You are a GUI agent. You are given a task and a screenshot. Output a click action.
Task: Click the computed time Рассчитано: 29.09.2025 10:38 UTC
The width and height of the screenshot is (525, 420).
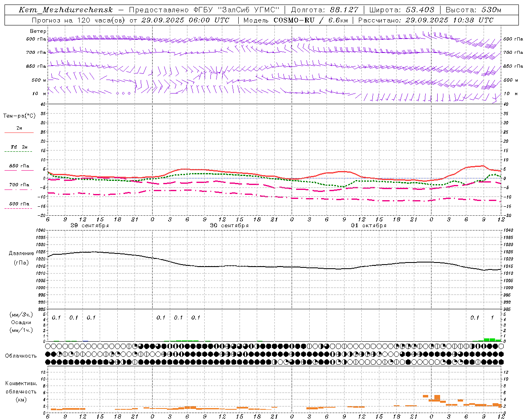[x=426, y=20]
